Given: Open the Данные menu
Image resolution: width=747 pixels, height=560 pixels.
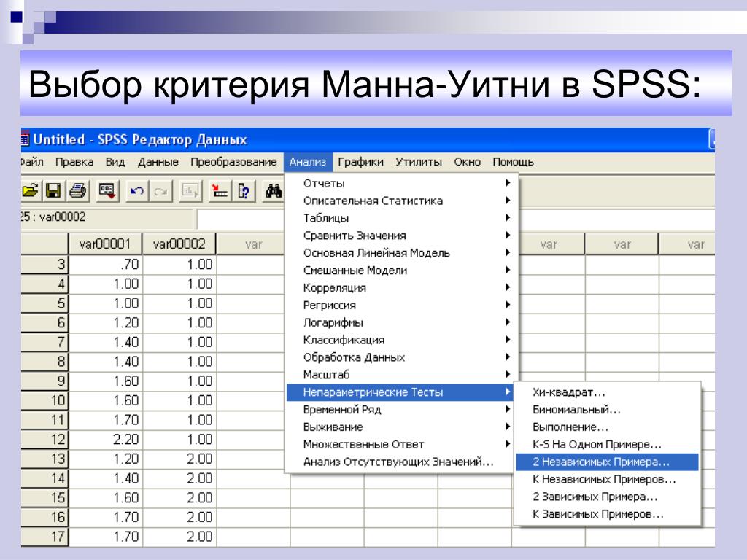Looking at the screenshot, I should pyautogui.click(x=158, y=162).
